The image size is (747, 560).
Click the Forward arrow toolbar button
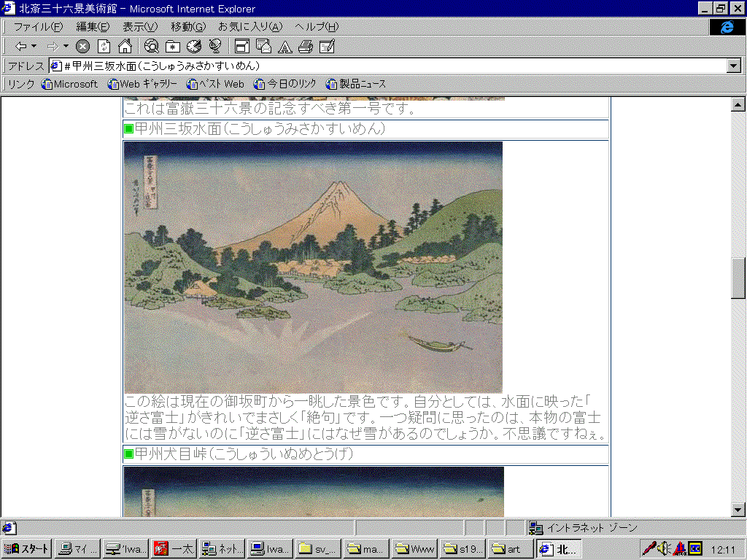click(x=53, y=46)
